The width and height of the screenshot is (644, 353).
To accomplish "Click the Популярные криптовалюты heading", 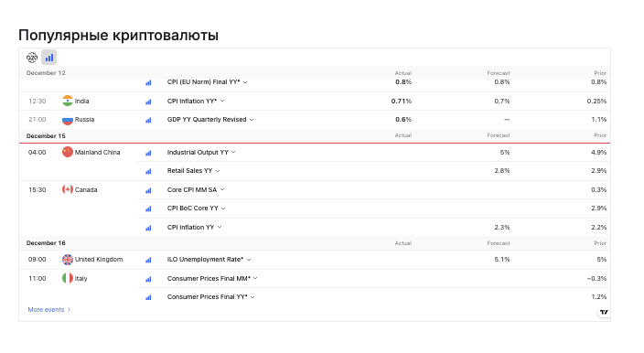I will [118, 35].
